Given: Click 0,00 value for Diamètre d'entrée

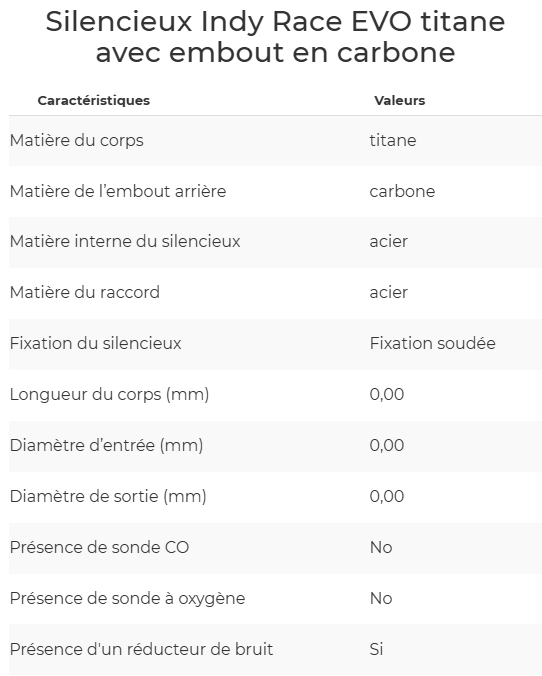Looking at the screenshot, I should coord(387,445).
